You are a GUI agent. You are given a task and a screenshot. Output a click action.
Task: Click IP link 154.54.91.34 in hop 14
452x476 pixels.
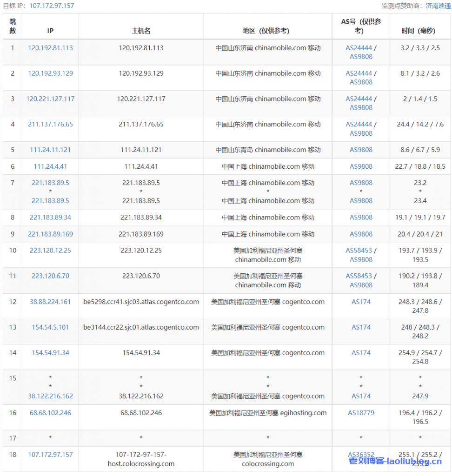50,352
